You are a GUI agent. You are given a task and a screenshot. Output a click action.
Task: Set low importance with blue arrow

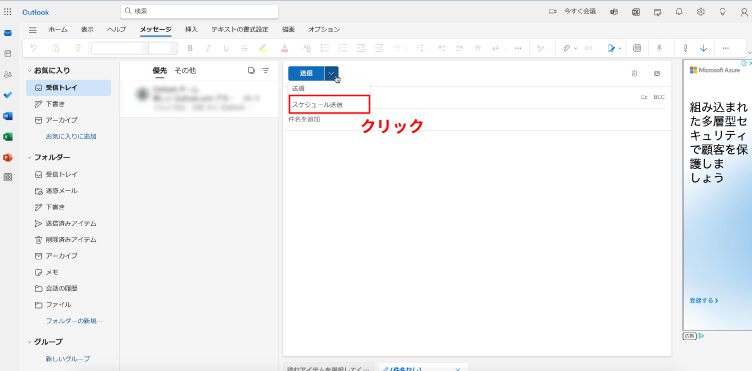[x=704, y=48]
